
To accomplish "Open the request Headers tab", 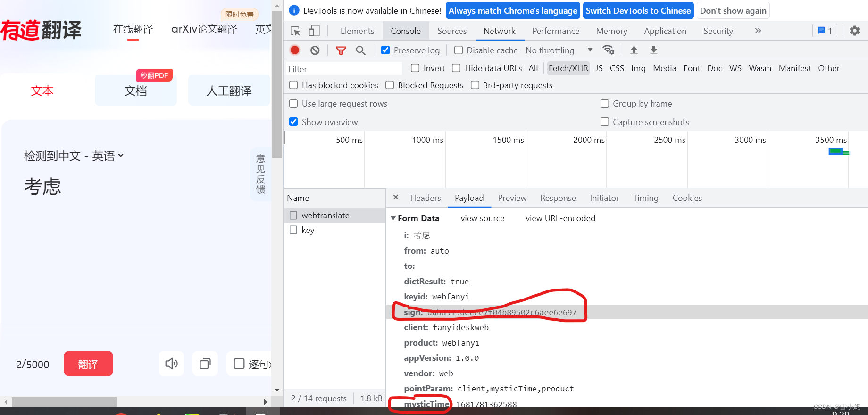I will (x=426, y=198).
